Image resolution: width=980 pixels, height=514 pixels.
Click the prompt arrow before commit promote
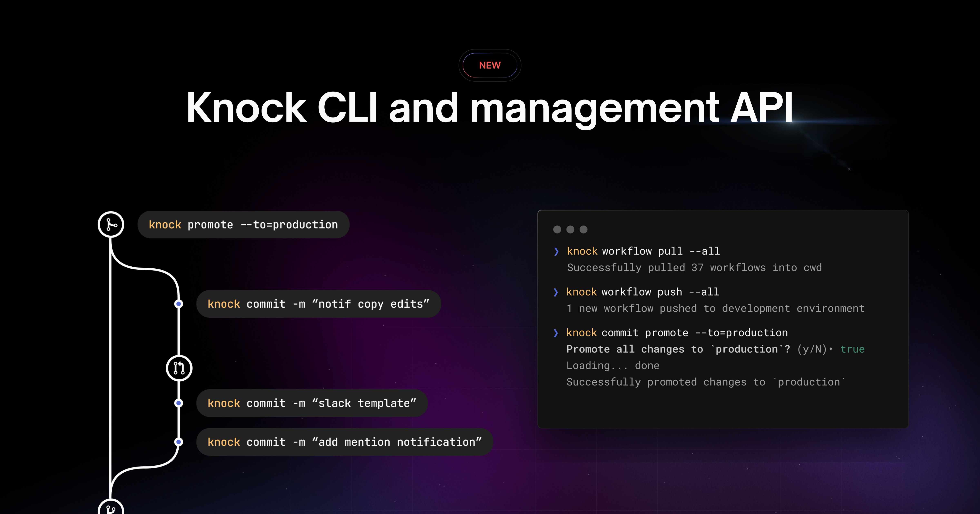point(557,332)
